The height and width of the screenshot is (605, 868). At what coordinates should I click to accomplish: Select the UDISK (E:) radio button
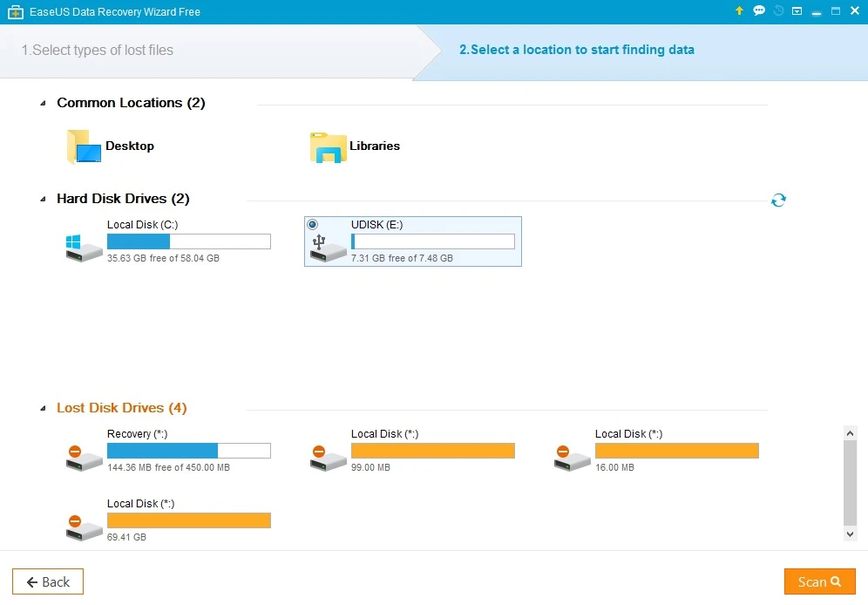[x=313, y=225]
